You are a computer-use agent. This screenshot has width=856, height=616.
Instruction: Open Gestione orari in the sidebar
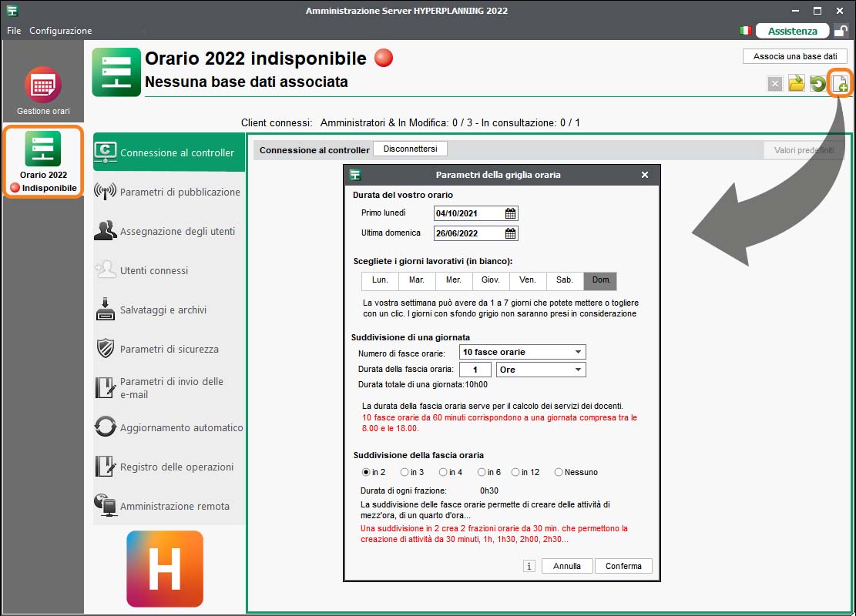[x=43, y=91]
